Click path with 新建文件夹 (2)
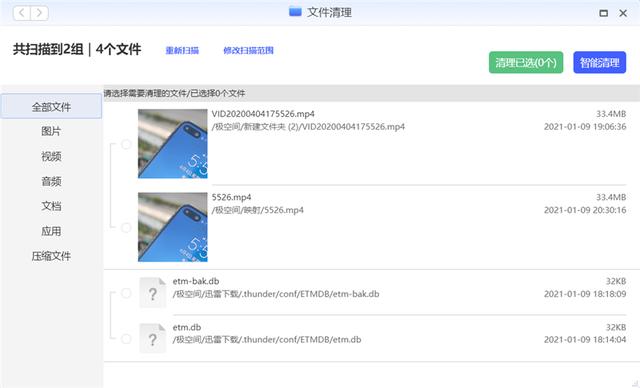Viewport: 640px width, 388px height. click(x=308, y=127)
